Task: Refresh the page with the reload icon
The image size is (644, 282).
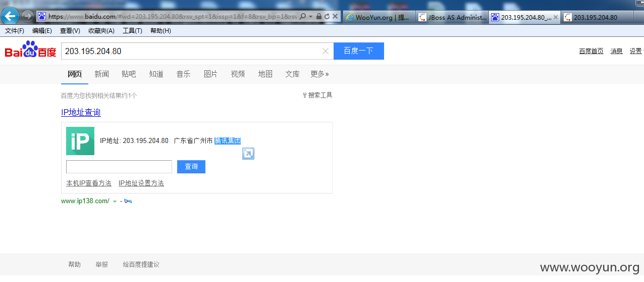Action: [x=327, y=17]
